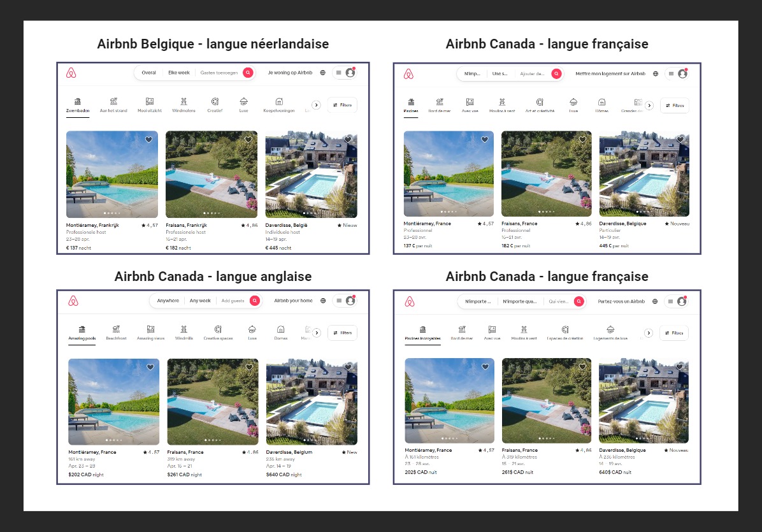Click search icon left of Mettre mon logement

[x=556, y=74]
